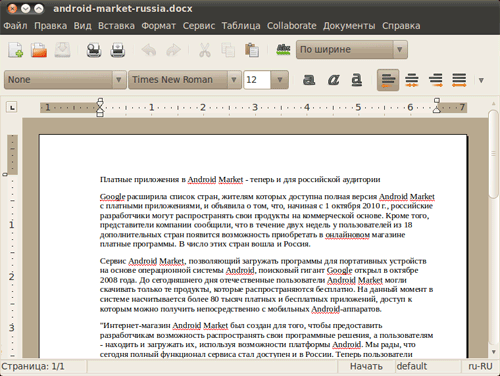Viewport: 500px width, 376px height.
Task: Print the document with the printer icon
Action: pos(118,50)
